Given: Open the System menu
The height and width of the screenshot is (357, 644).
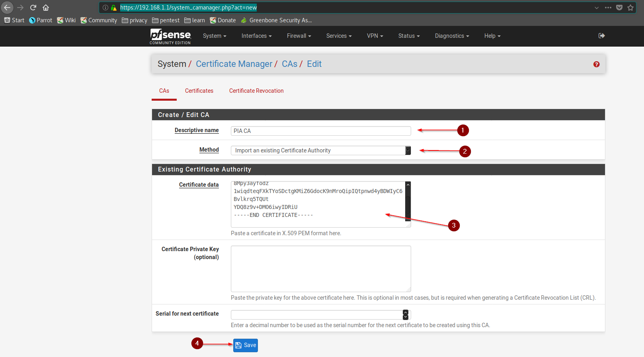Looking at the screenshot, I should pos(214,36).
